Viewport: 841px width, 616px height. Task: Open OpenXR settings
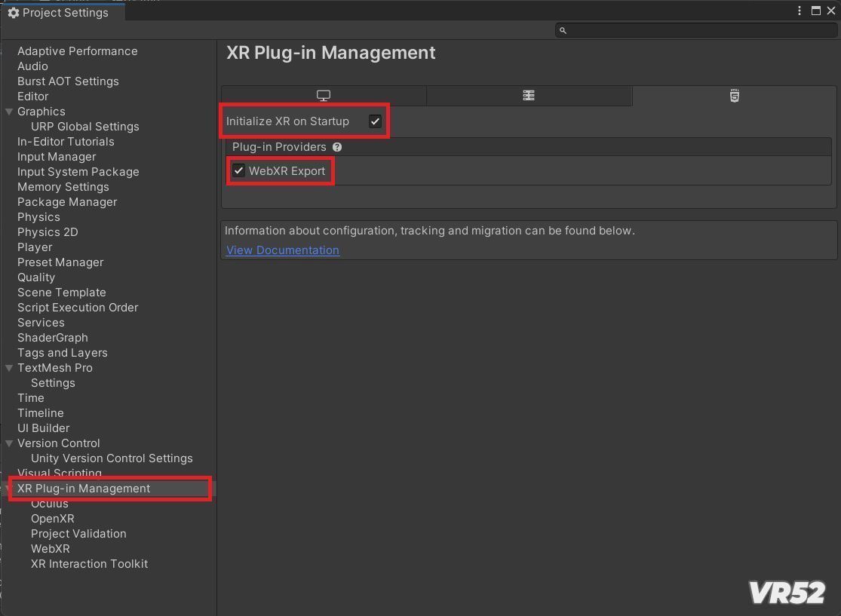(53, 519)
